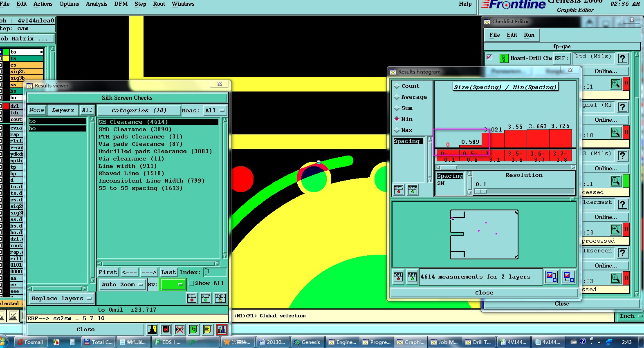The image size is (644, 348).
Task: Click help '?' icon for soldermask check
Action: [x=622, y=204]
